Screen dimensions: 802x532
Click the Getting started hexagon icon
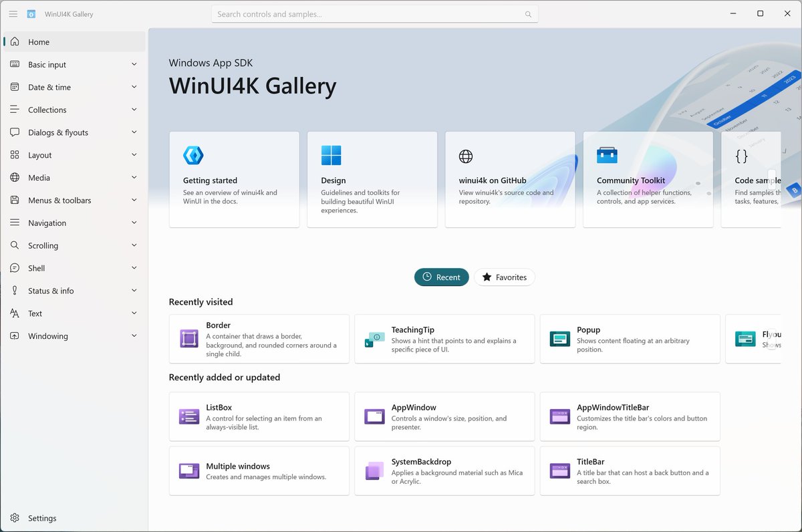[193, 156]
